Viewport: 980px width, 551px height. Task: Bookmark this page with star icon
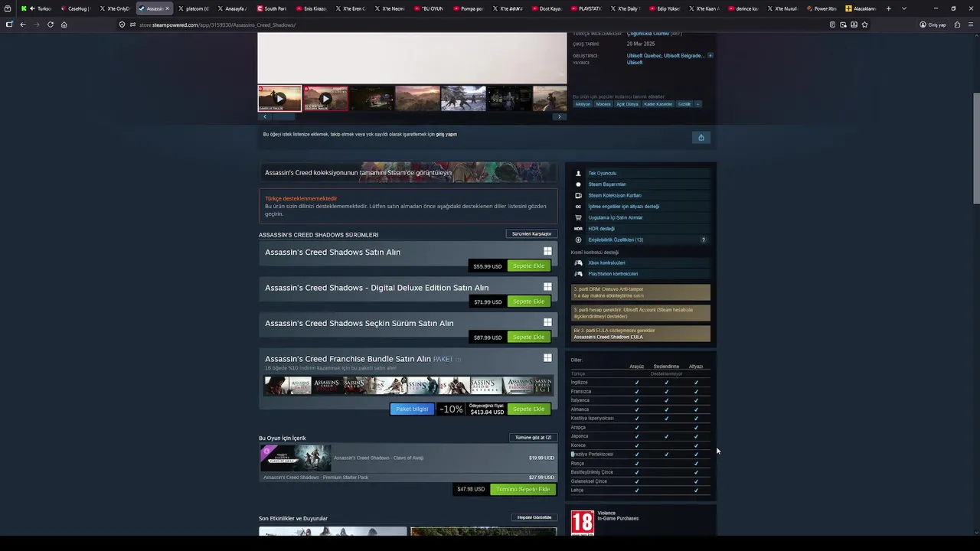coord(864,24)
